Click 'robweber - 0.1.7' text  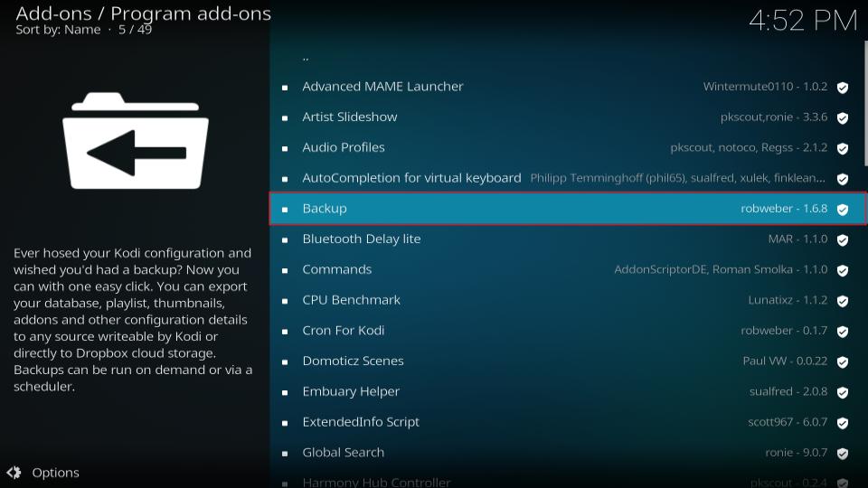(784, 331)
